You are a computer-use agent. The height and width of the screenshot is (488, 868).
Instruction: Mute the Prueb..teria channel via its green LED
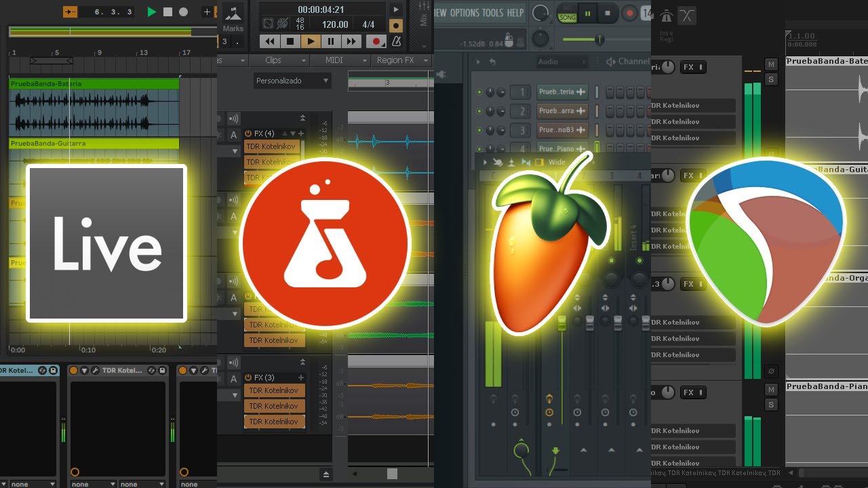coord(479,92)
